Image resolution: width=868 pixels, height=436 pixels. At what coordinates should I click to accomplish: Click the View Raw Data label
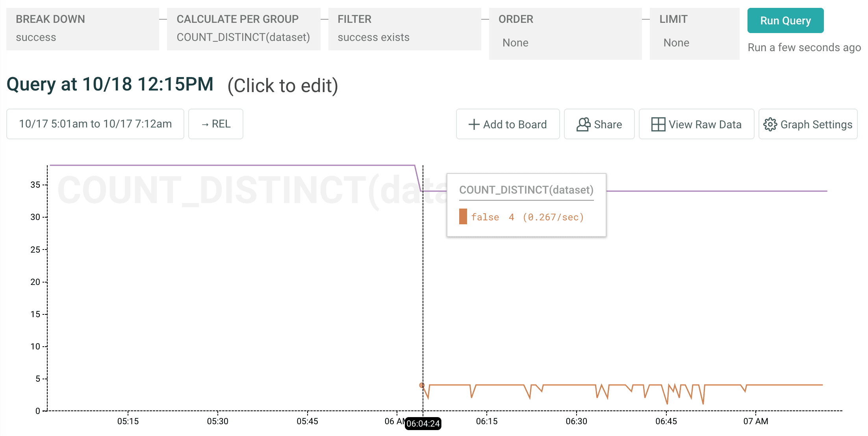705,124
